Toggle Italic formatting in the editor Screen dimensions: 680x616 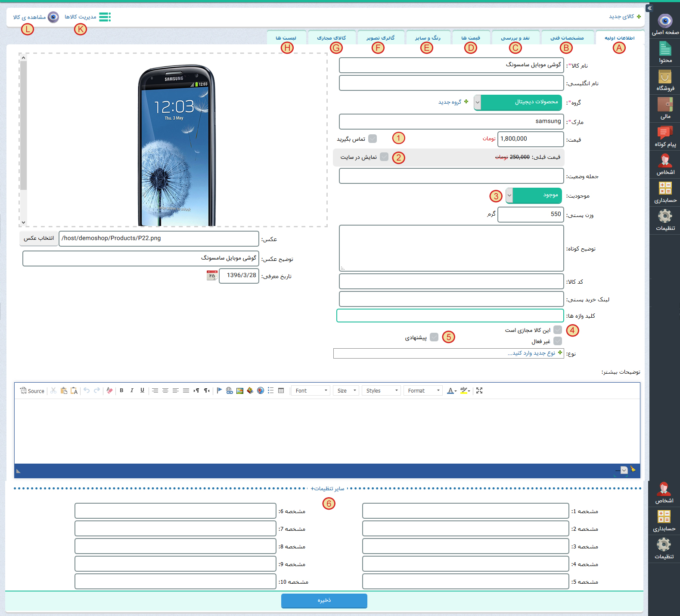(x=132, y=390)
